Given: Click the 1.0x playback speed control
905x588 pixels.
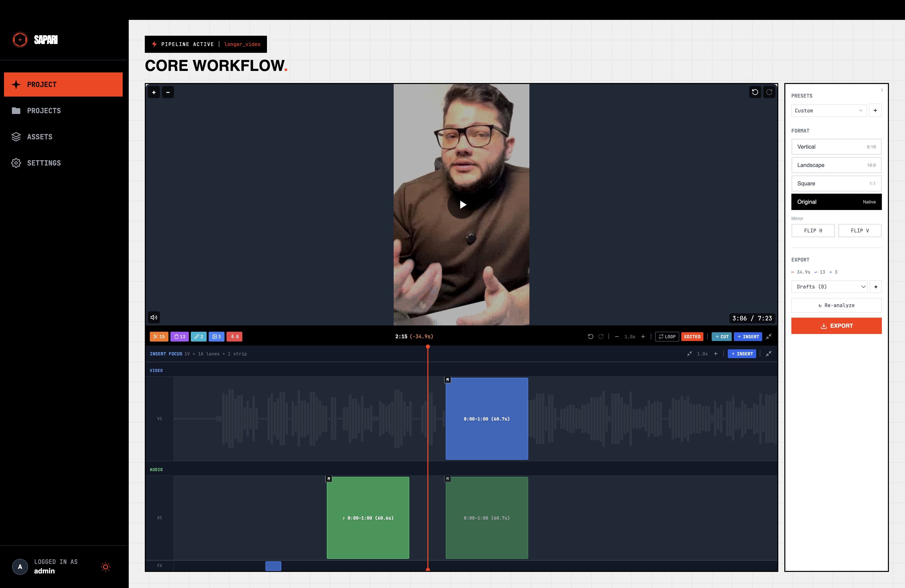Looking at the screenshot, I should tap(630, 336).
